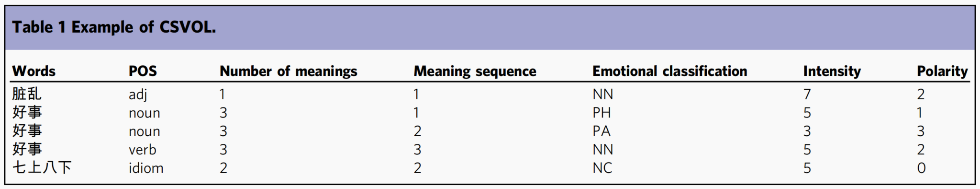Select the 'Polarity' column header
The width and height of the screenshot is (980, 189).
pyautogui.click(x=942, y=71)
